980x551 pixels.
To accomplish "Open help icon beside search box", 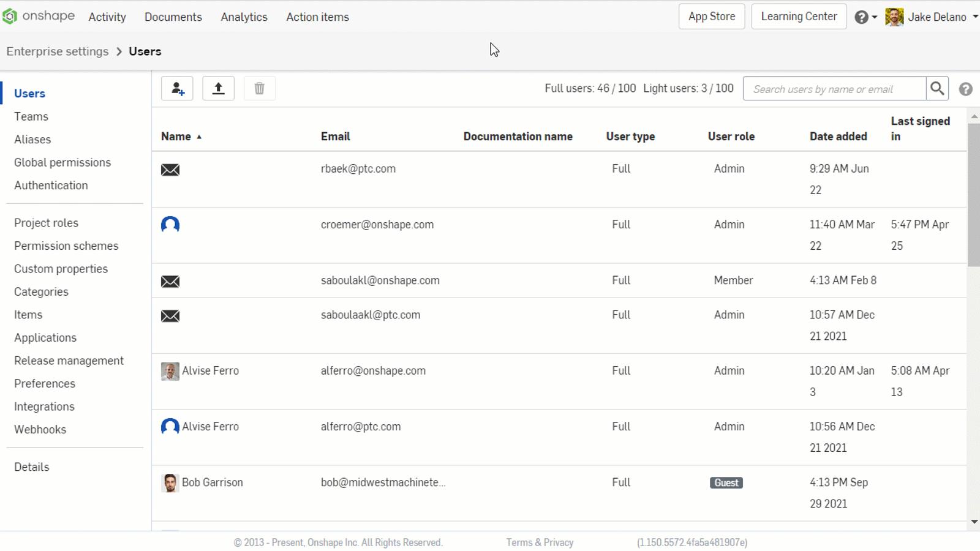I will [965, 89].
